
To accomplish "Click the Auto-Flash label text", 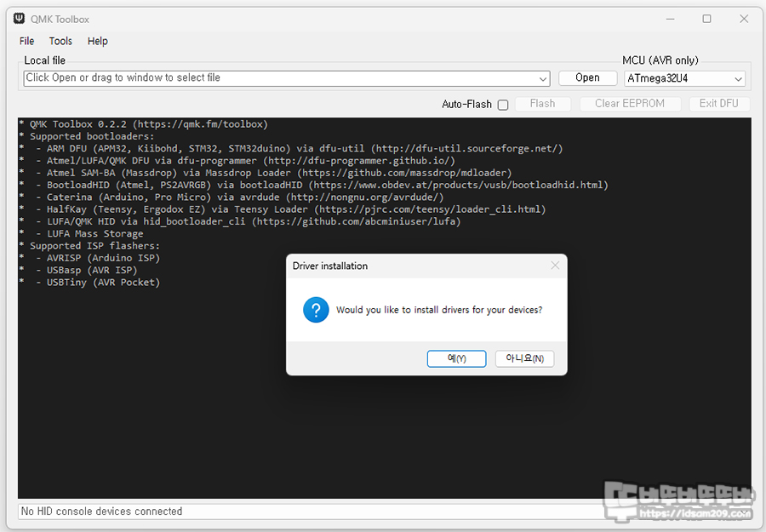I will pyautogui.click(x=466, y=104).
